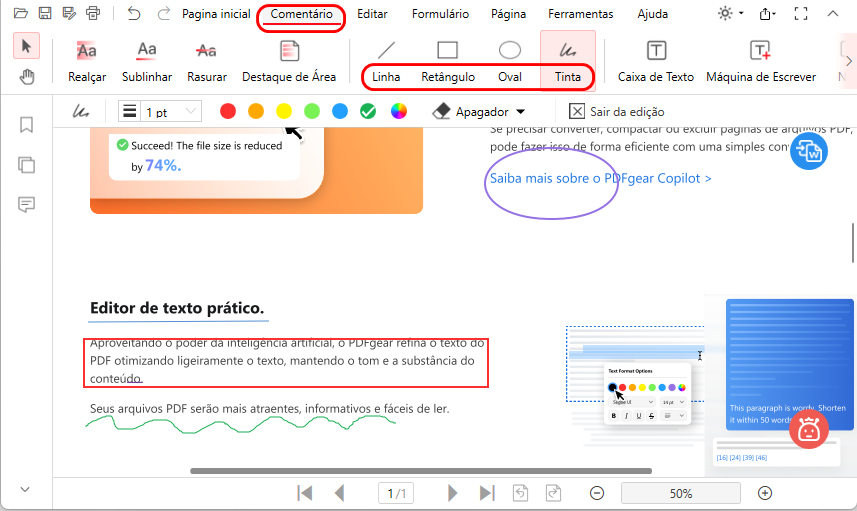The height and width of the screenshot is (511, 857).
Task: Zoom in with the plus button
Action: point(765,494)
